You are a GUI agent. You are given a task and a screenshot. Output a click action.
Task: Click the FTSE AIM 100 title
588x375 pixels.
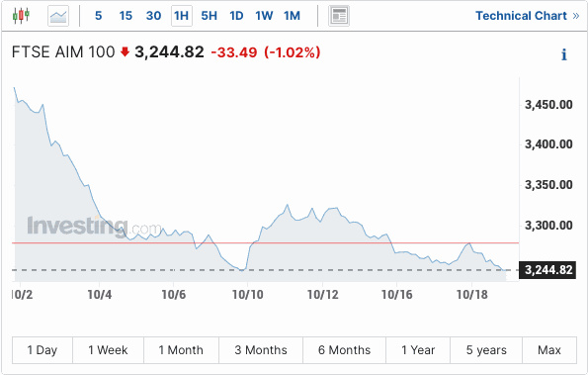63,52
